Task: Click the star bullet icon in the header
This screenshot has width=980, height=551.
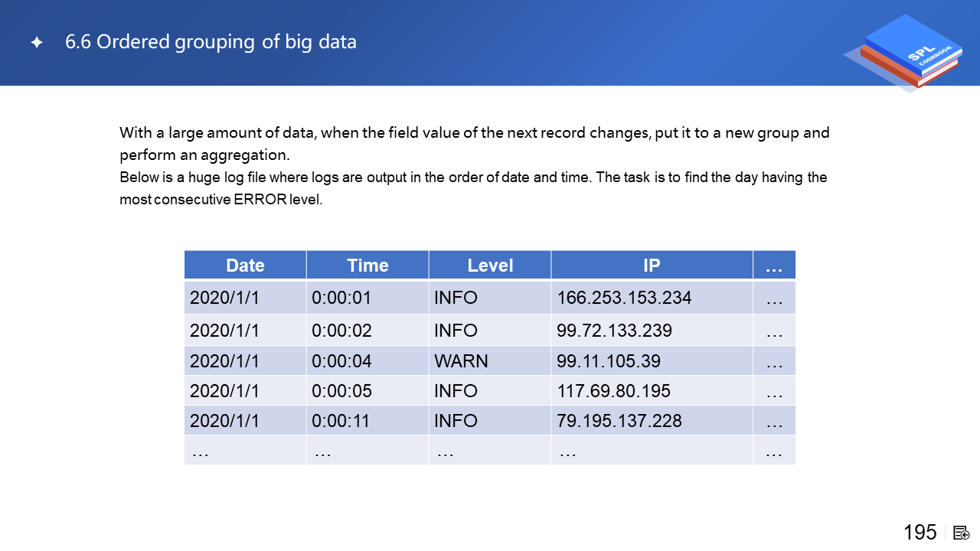Action: click(x=37, y=43)
